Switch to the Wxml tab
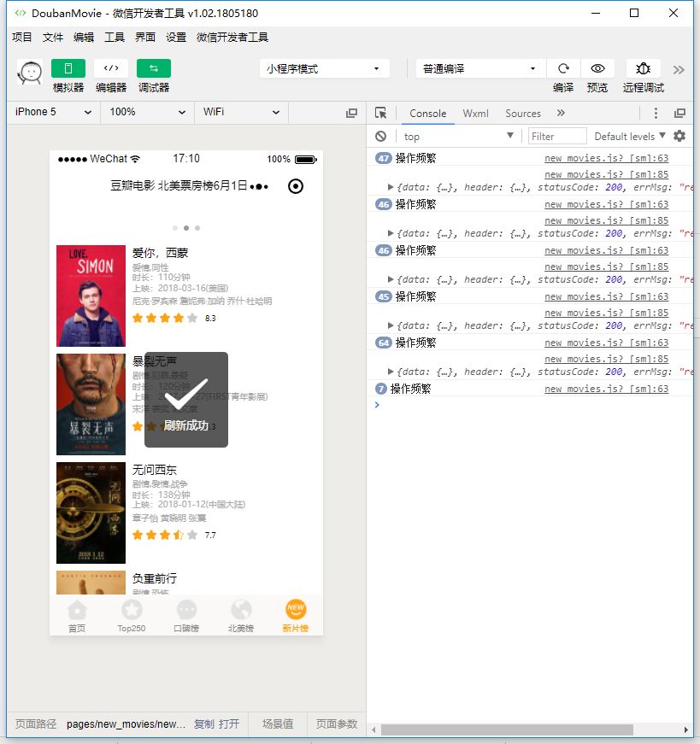The image size is (700, 744). click(475, 114)
